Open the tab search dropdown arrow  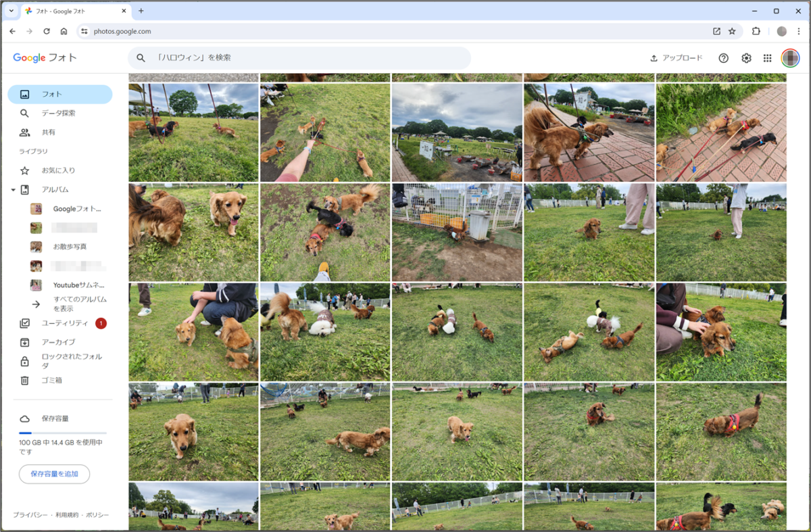(x=11, y=11)
